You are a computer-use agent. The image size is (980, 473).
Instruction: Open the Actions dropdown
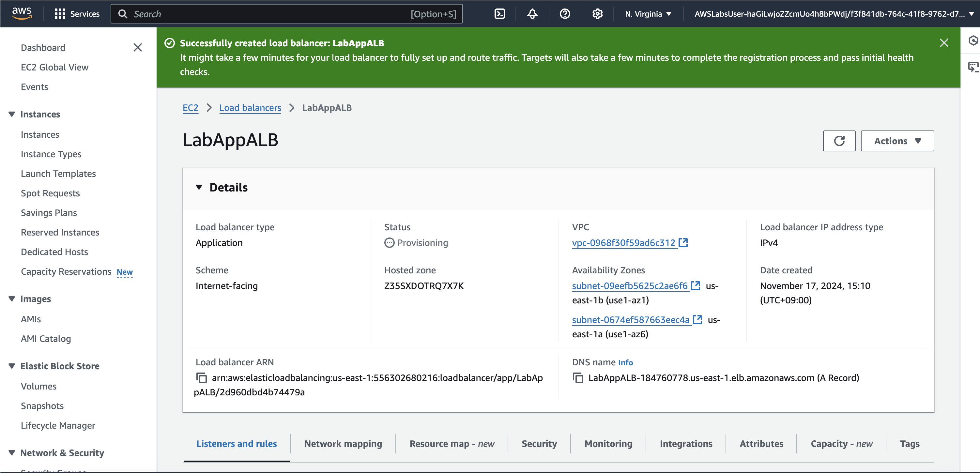(897, 141)
